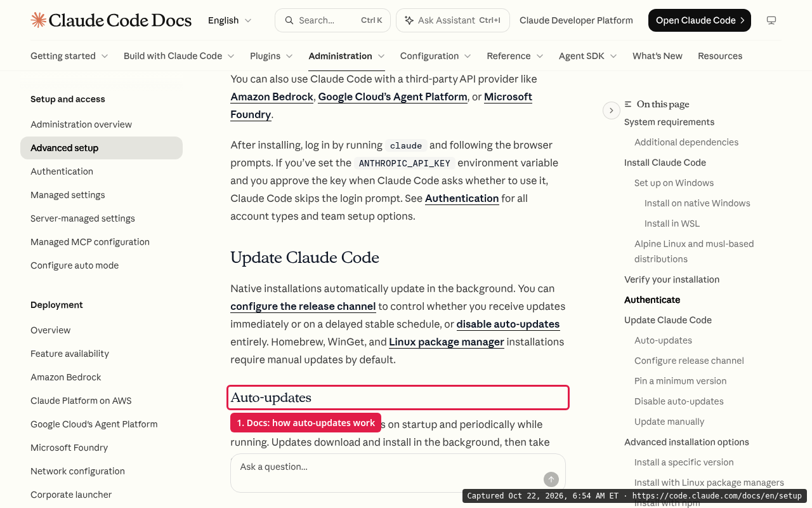Click the configure the release channel link

[x=303, y=306]
